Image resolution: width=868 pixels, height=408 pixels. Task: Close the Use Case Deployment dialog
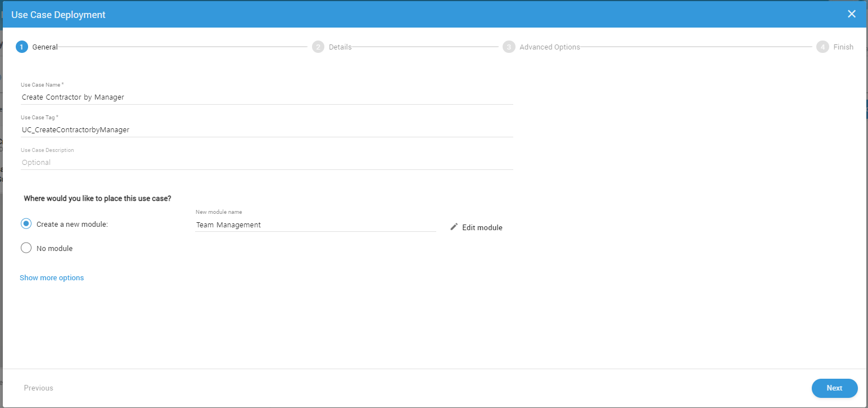point(852,14)
